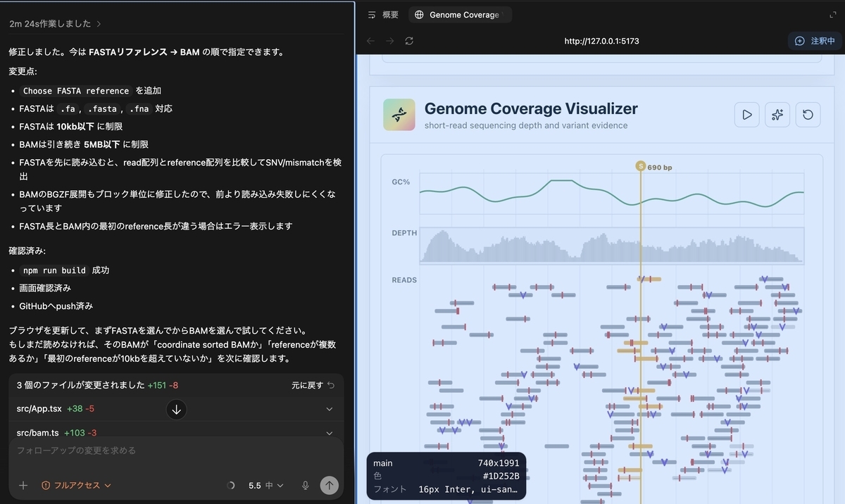Click the npm run build code text
Image resolution: width=845 pixels, height=504 pixels.
[x=54, y=270]
